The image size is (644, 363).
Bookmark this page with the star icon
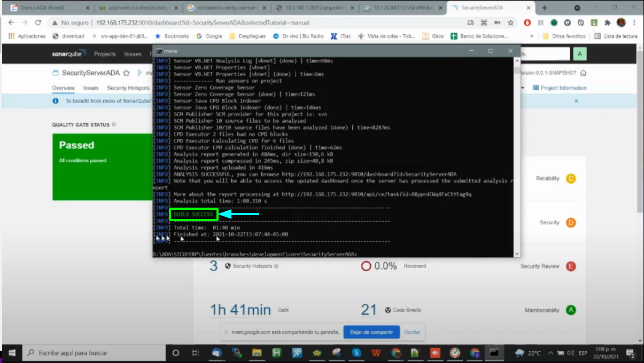(x=511, y=23)
